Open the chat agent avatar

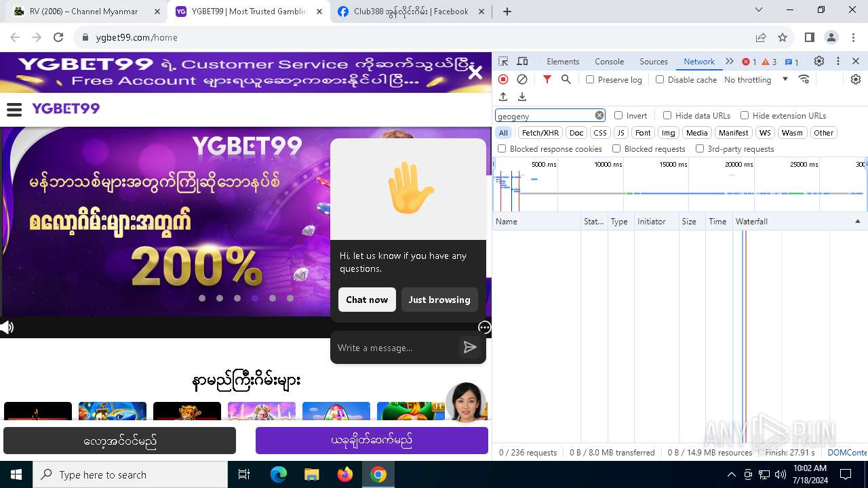tap(466, 402)
